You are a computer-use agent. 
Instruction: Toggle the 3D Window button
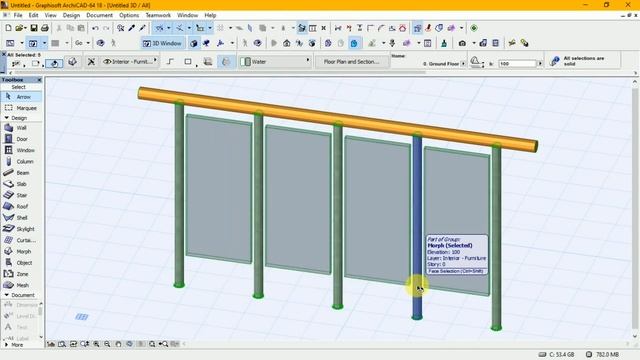[162, 43]
